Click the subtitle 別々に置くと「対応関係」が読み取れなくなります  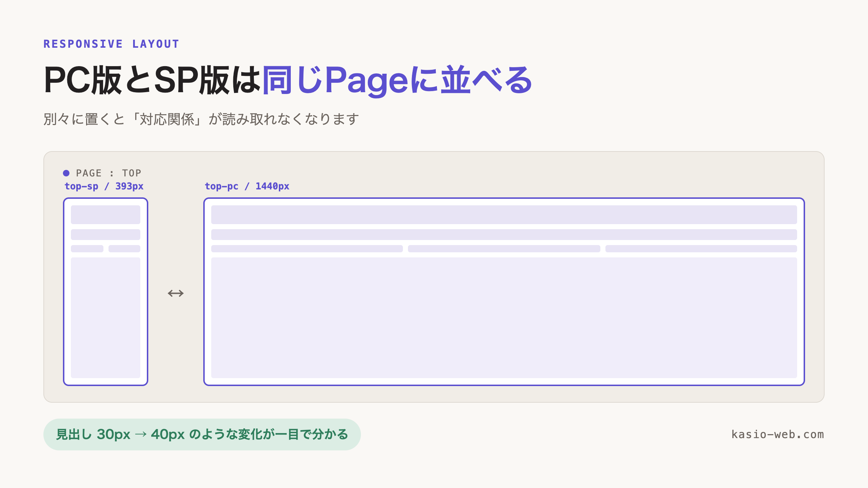pos(201,119)
